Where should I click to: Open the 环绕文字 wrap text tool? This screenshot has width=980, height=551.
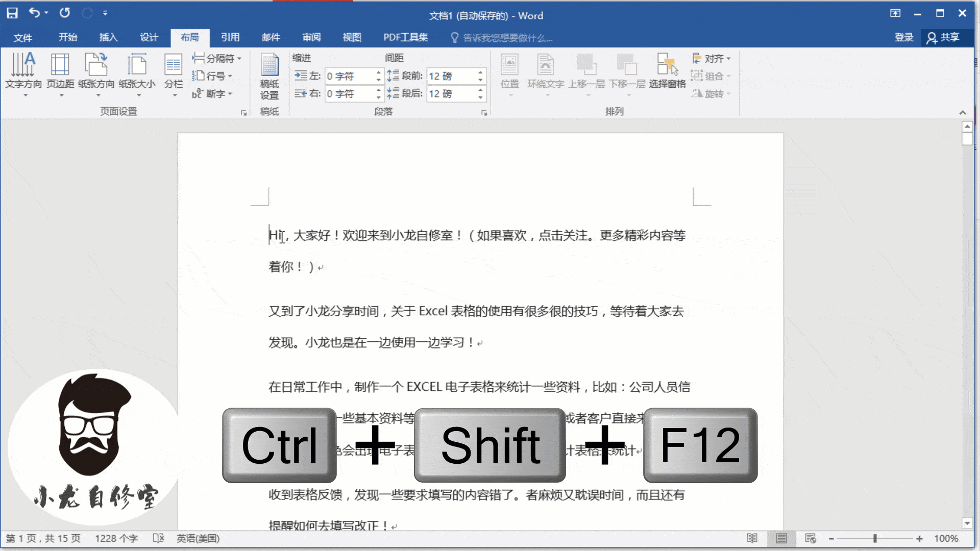[546, 75]
